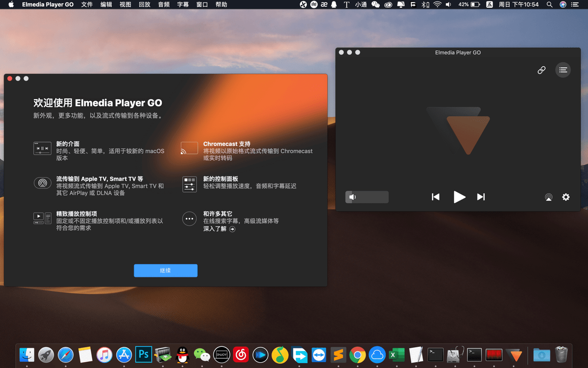
Task: Open the 回放 menu
Action: [145, 4]
